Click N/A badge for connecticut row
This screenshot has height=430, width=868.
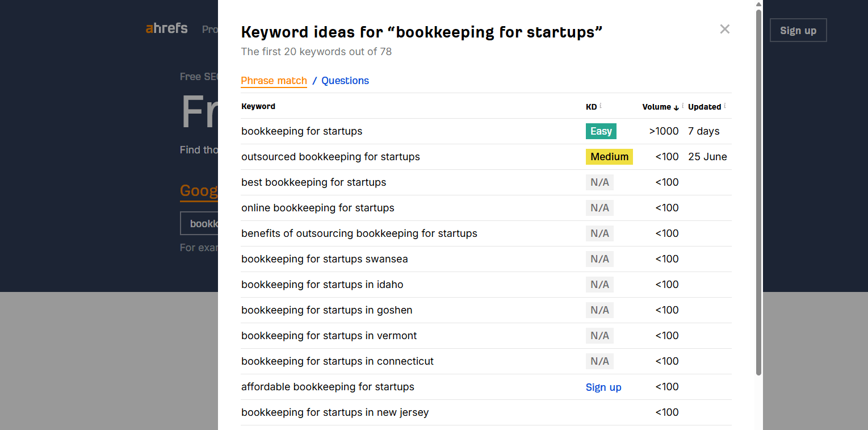599,361
